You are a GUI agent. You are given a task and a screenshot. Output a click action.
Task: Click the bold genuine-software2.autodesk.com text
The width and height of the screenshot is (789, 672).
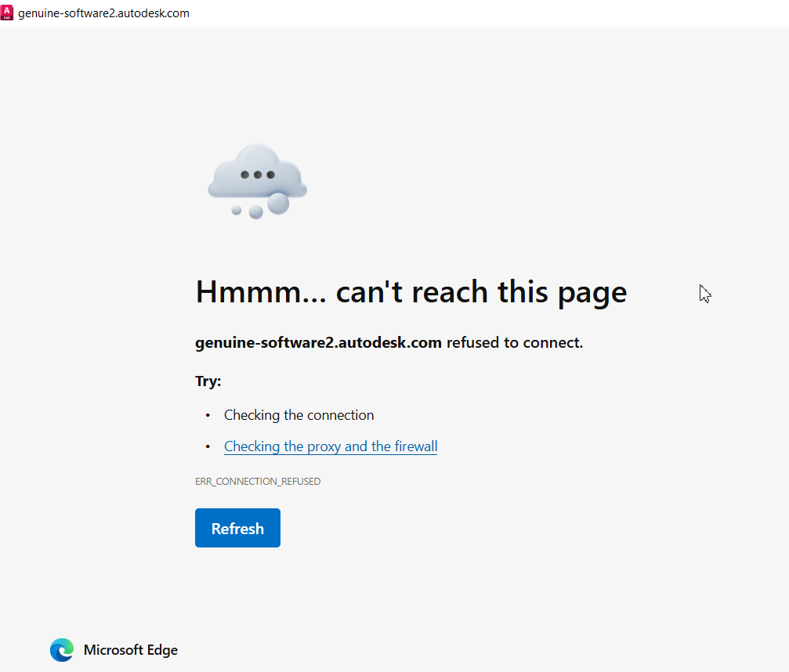click(318, 342)
